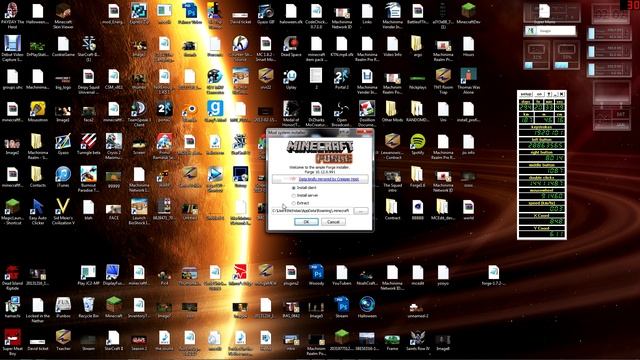Open the Minecraft Skin Viewer icon
Image resolution: width=640 pixels, height=360 pixels.
click(63, 16)
